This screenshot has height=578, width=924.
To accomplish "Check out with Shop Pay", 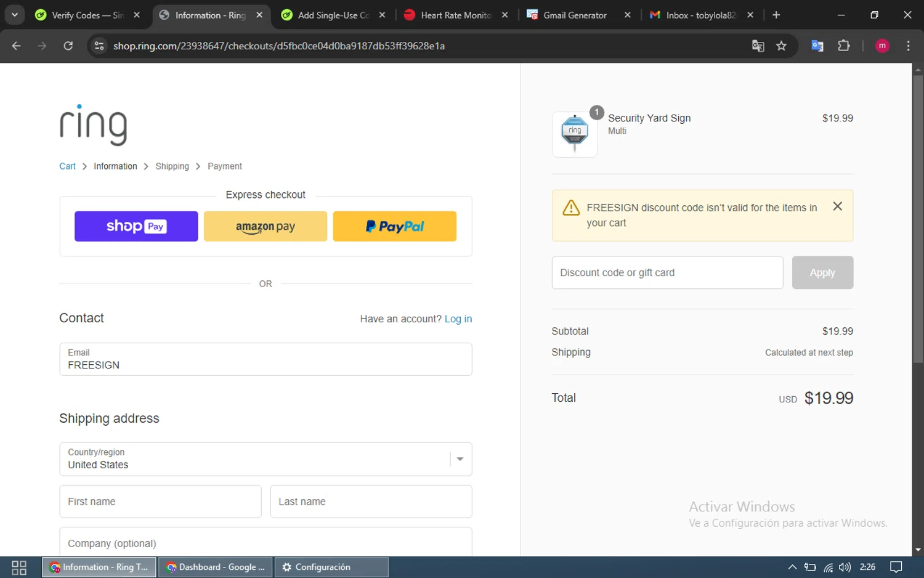I will coord(136,226).
